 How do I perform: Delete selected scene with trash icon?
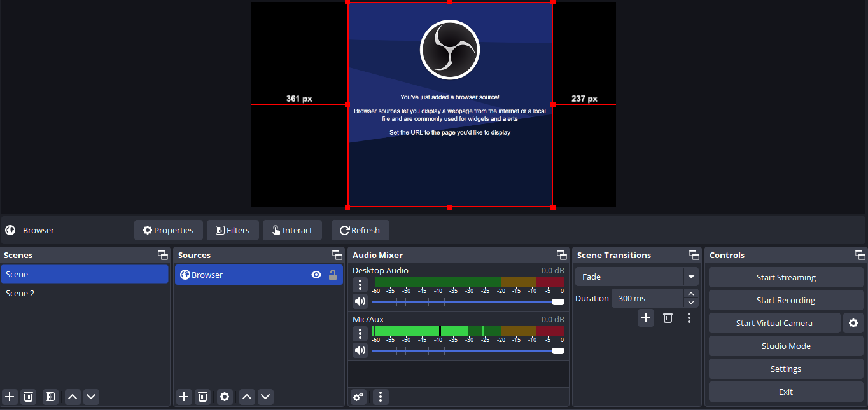pyautogui.click(x=28, y=397)
